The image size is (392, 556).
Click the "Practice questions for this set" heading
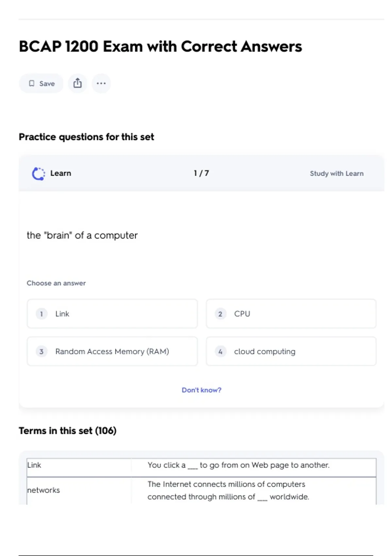86,137
